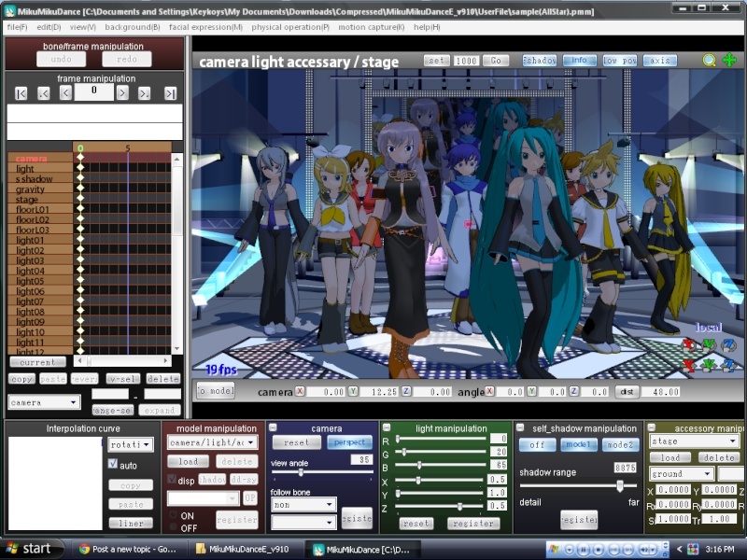Click the frame number input field
Screen dimensions: 747x560
click(94, 91)
